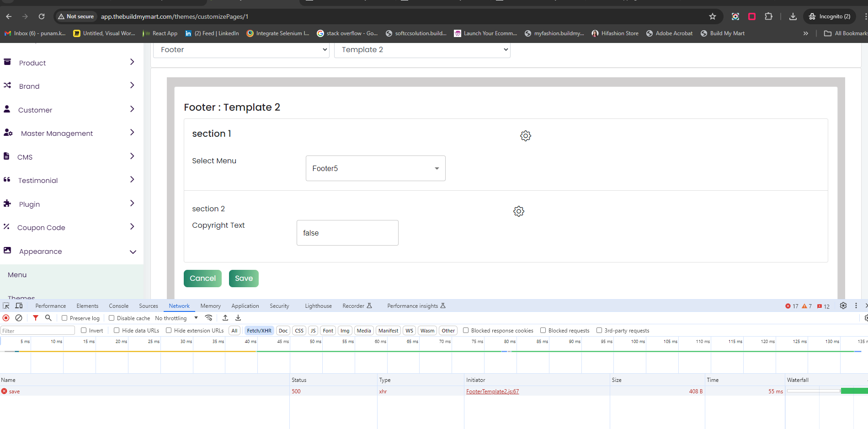The width and height of the screenshot is (868, 429).
Task: Switch to the Lighthouse DevTools tab
Action: tap(319, 306)
